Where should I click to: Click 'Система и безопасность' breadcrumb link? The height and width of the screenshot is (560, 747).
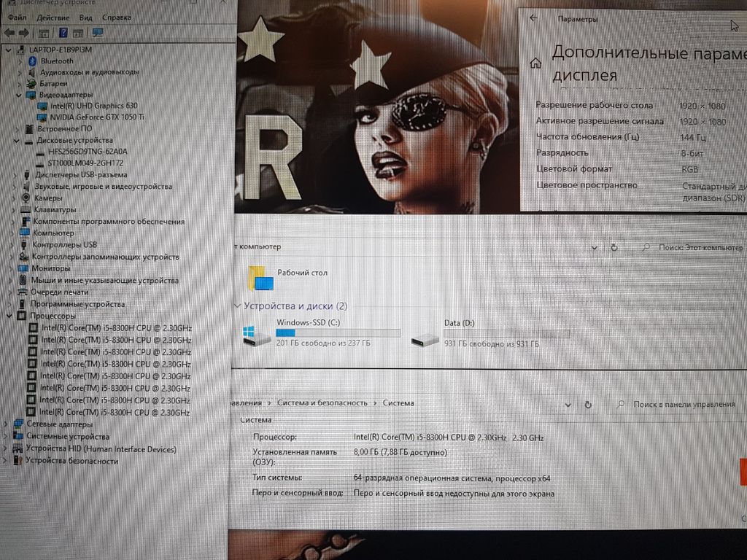tap(321, 402)
